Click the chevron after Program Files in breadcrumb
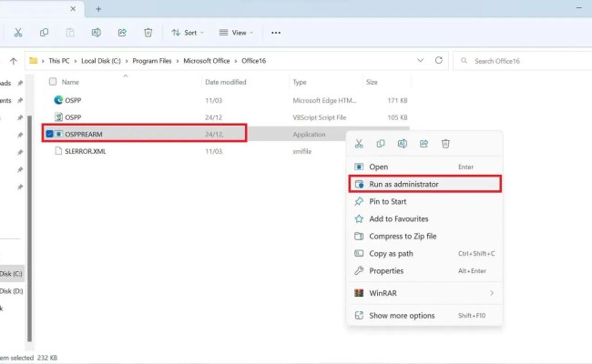This screenshot has height=364, width=592. pos(178,61)
